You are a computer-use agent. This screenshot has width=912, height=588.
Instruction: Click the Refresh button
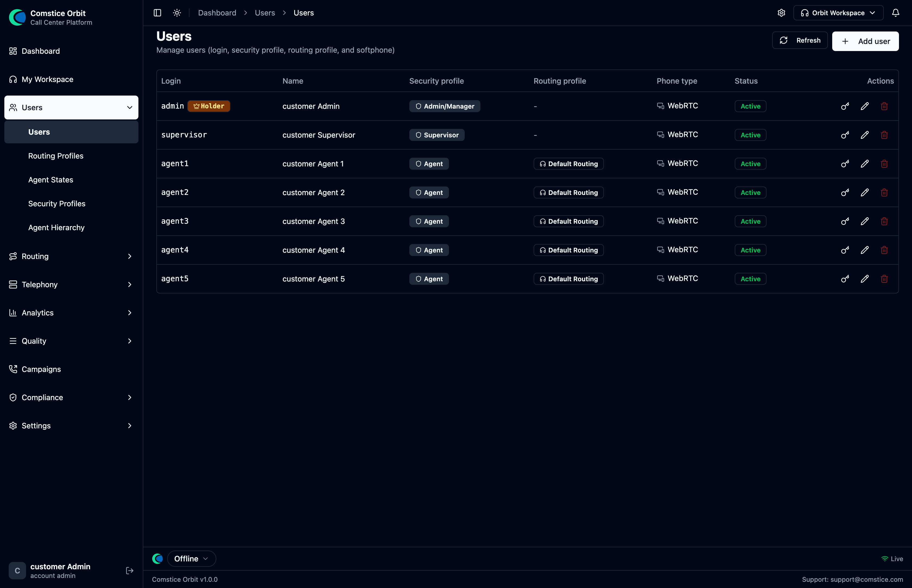pos(800,40)
